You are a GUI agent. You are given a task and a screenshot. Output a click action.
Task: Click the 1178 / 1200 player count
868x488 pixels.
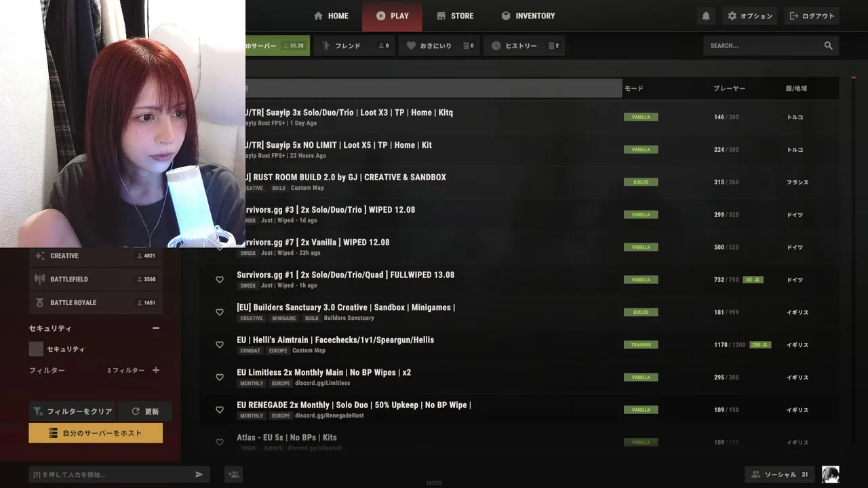[730, 345]
